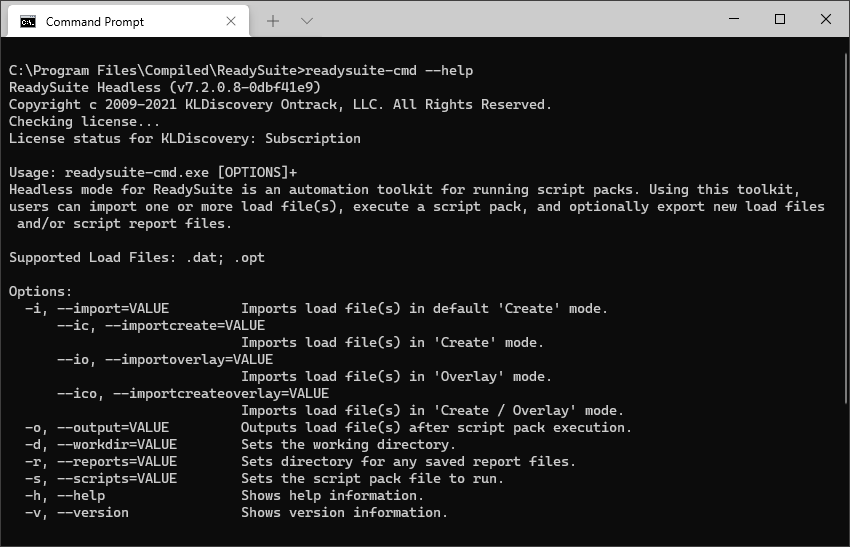The image size is (850, 547).
Task: Select the Command Prompt tab title
Action: click(95, 21)
